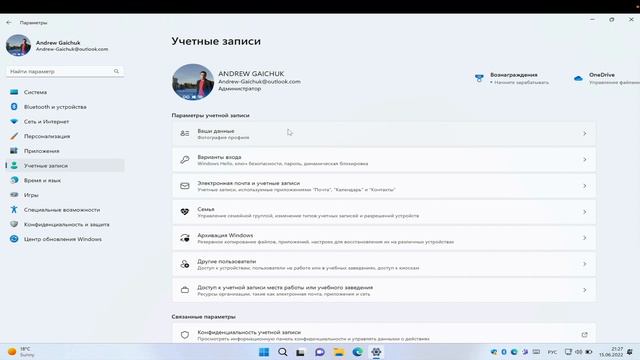Screen dimensions: 640x360
Task: Click the heart icon of Семья
Action: pyautogui.click(x=184, y=212)
